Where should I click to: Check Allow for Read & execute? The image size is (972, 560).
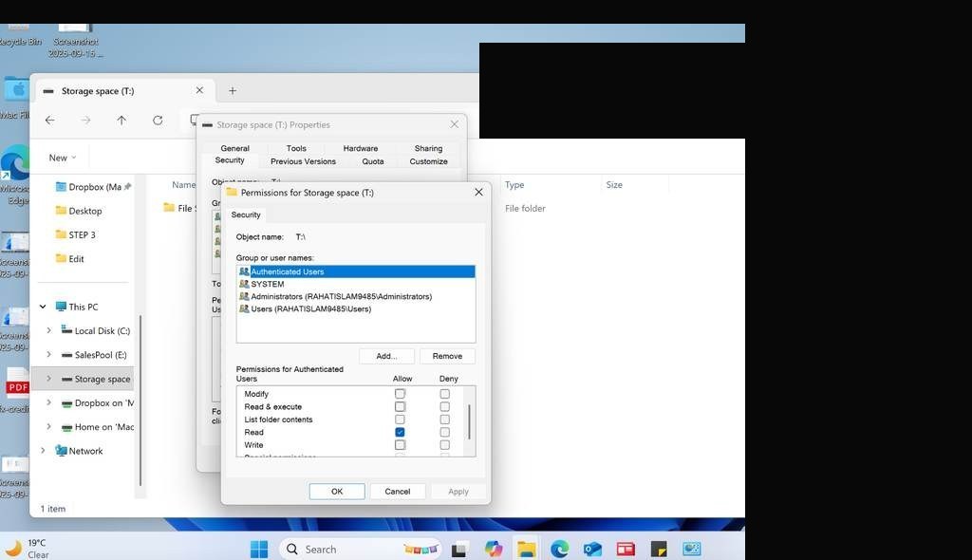pyautogui.click(x=400, y=407)
